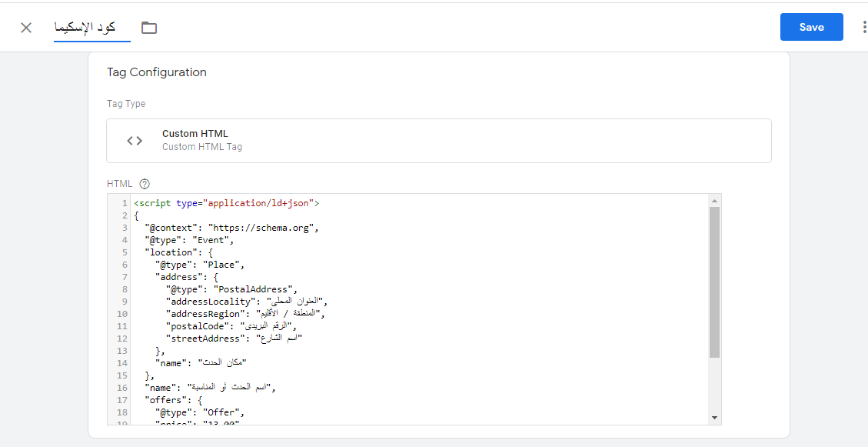Open the three-dot more options menu
868x447 pixels.
click(x=865, y=28)
